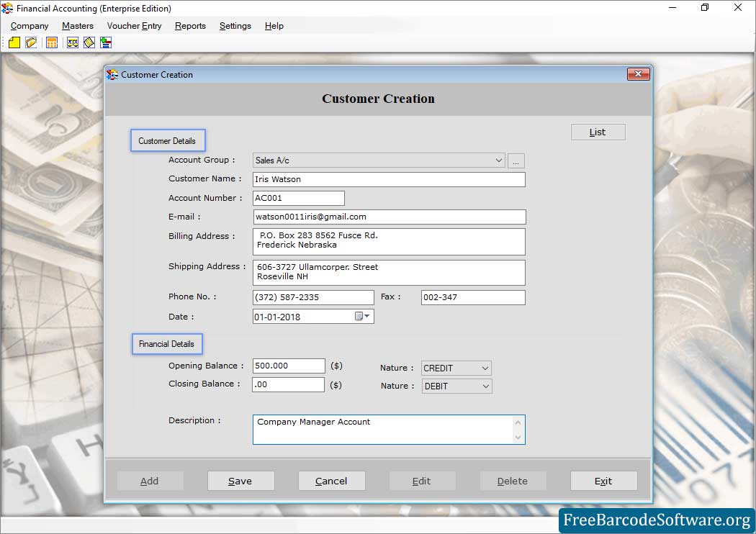Restore down the Financial Accounting window

pos(705,8)
